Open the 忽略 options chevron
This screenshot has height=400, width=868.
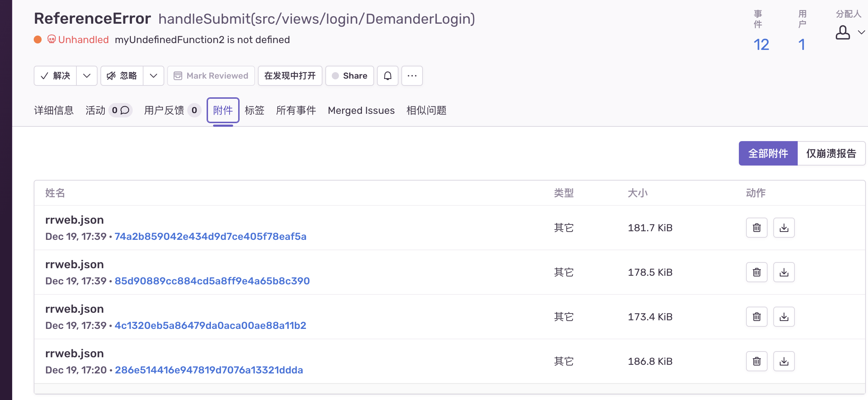coord(154,76)
